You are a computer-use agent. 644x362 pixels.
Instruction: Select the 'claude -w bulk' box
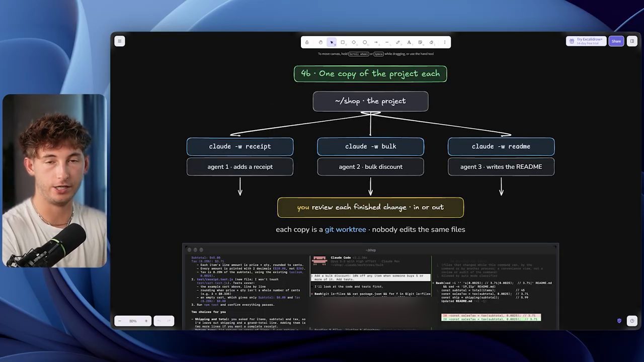click(371, 146)
